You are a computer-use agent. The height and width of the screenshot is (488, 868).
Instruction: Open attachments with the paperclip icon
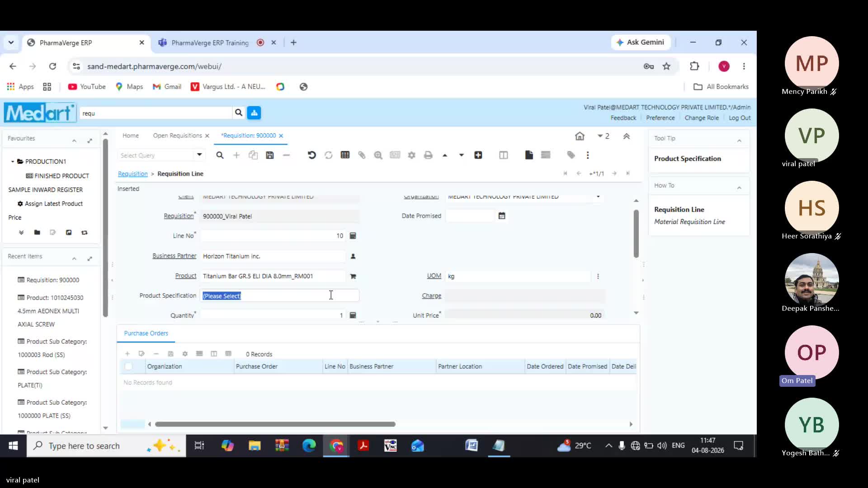pos(362,155)
